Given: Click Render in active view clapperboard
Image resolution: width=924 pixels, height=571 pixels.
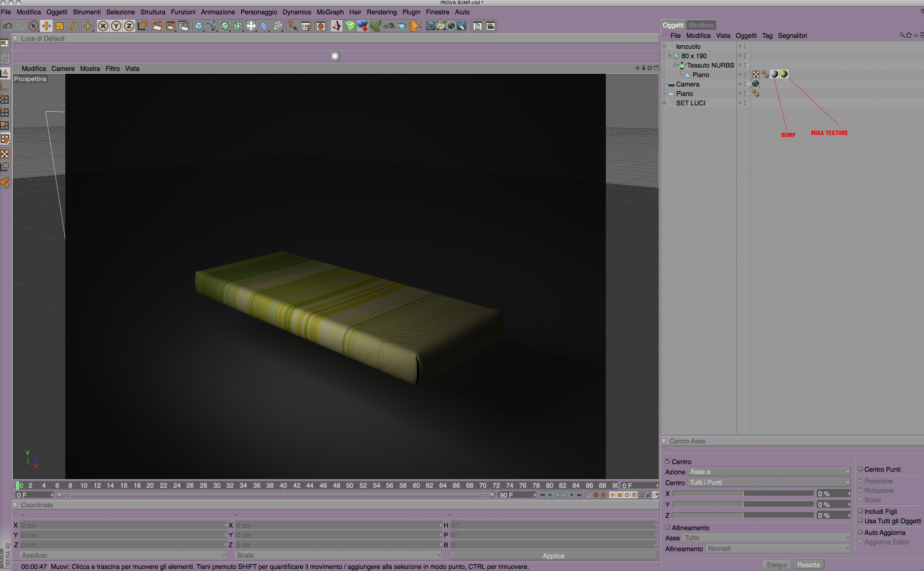Looking at the screenshot, I should tap(157, 26).
